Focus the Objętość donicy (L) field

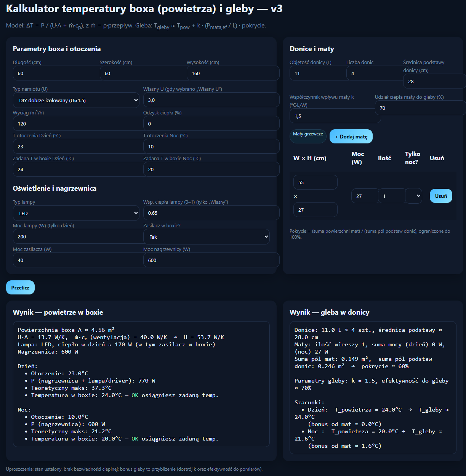(318, 73)
